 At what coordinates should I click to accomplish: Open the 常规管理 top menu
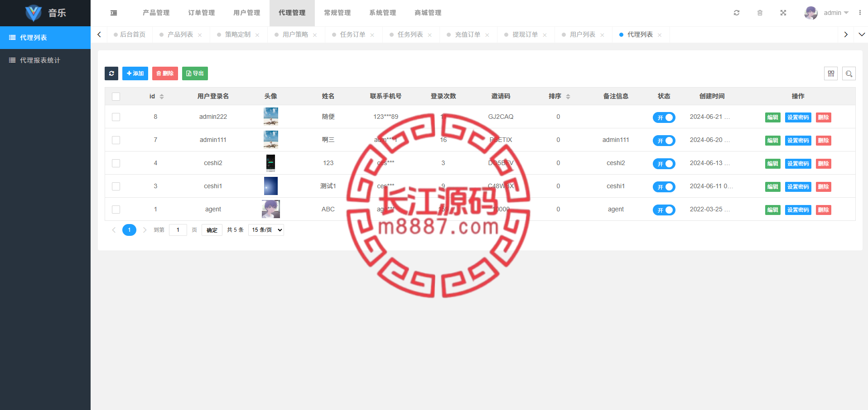338,13
